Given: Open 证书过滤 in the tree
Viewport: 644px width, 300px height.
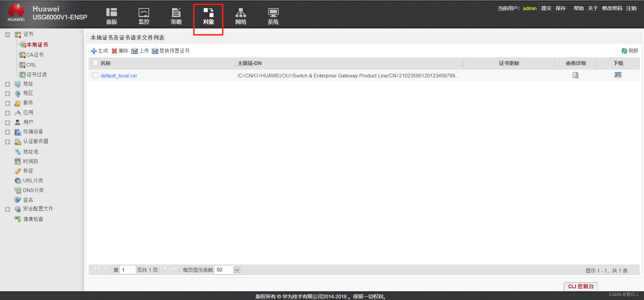Looking at the screenshot, I should [37, 74].
